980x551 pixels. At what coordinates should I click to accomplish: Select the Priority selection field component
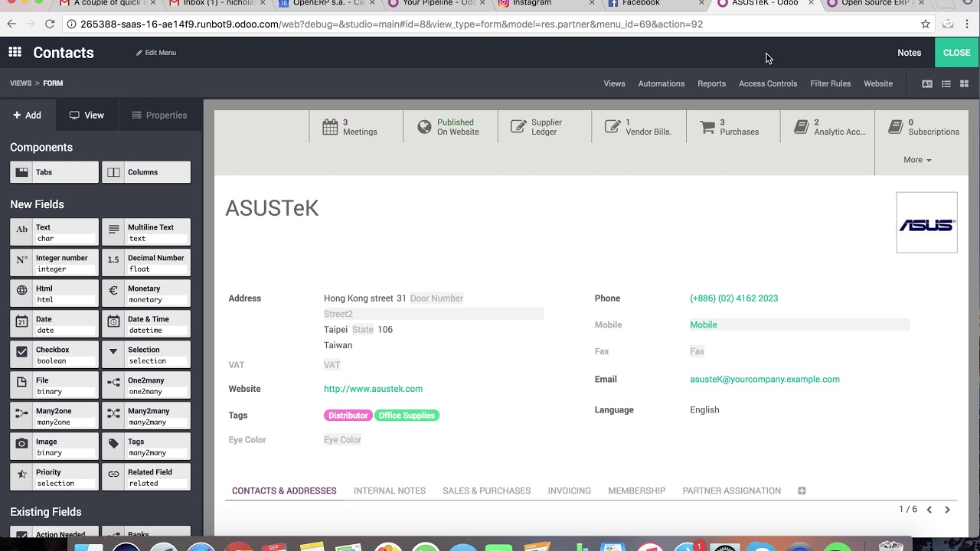54,478
